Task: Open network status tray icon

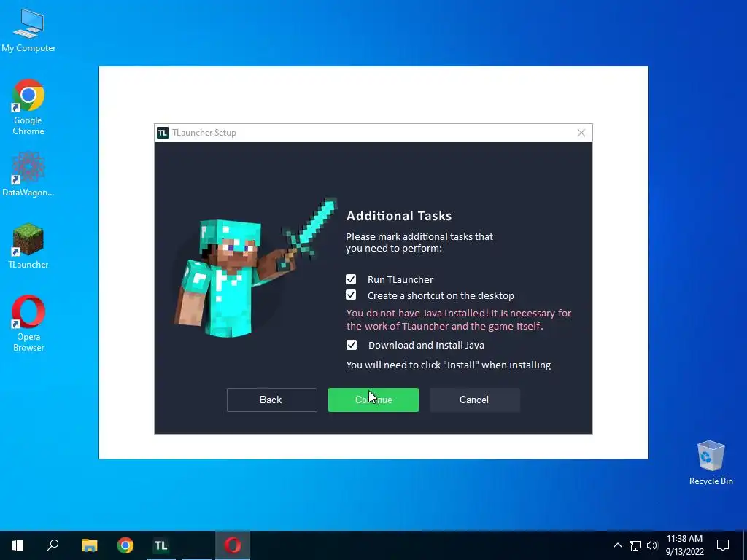Action: (635, 545)
